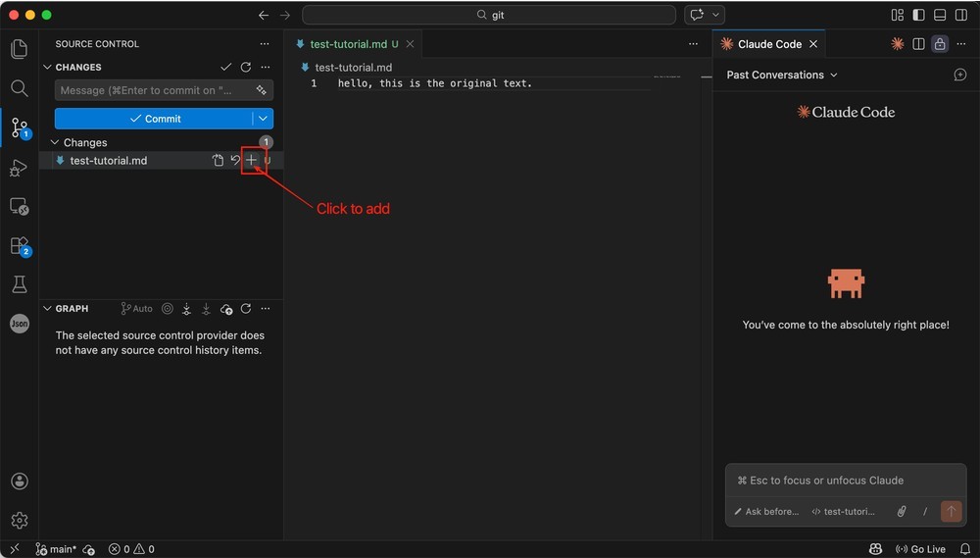980x558 pixels.
Task: Select the Source Control activity bar icon
Action: pos(20,127)
